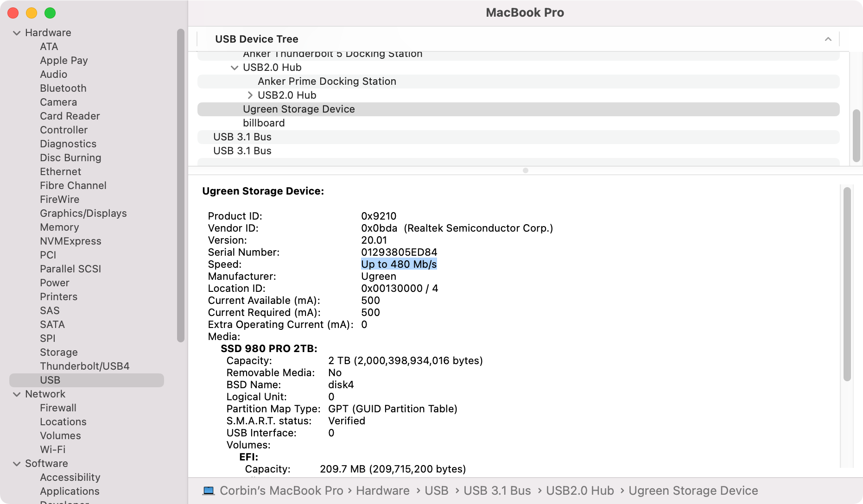Select PCI in the sidebar
Screen dimensions: 863x504
pos(48,255)
